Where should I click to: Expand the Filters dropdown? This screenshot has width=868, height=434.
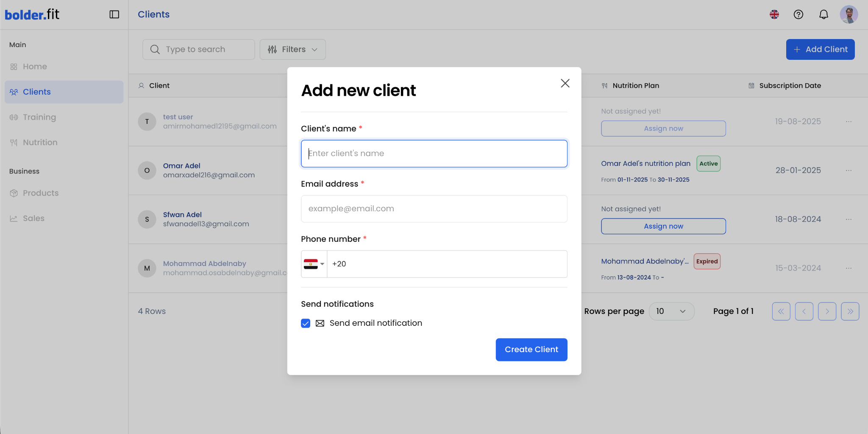point(292,50)
